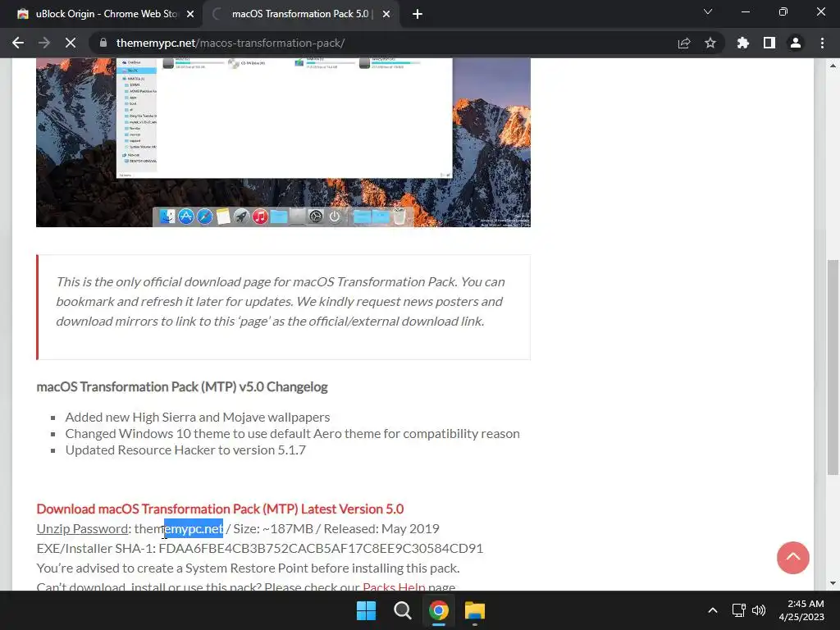Screen dimensions: 840x630
Task: Open the clock showing 2:45 AM
Action: (801, 610)
